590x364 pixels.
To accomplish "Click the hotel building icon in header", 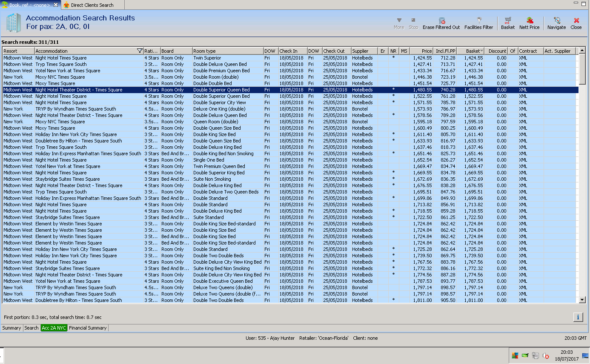I will pyautogui.click(x=13, y=23).
